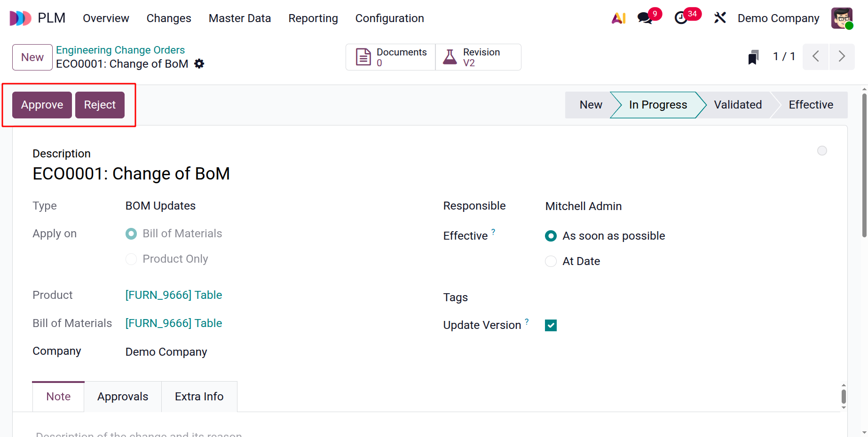Switch to the Approvals tab
This screenshot has height=437, width=868.
[x=123, y=396]
